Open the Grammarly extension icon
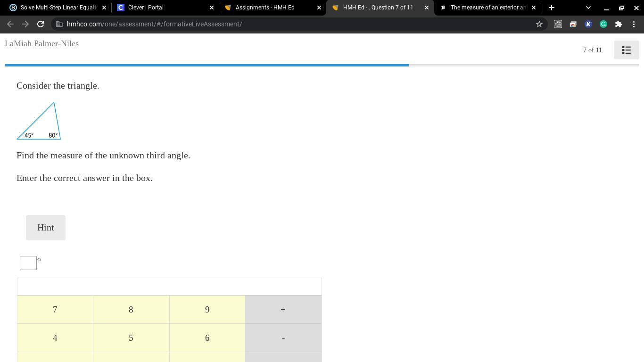644x362 pixels. click(603, 24)
